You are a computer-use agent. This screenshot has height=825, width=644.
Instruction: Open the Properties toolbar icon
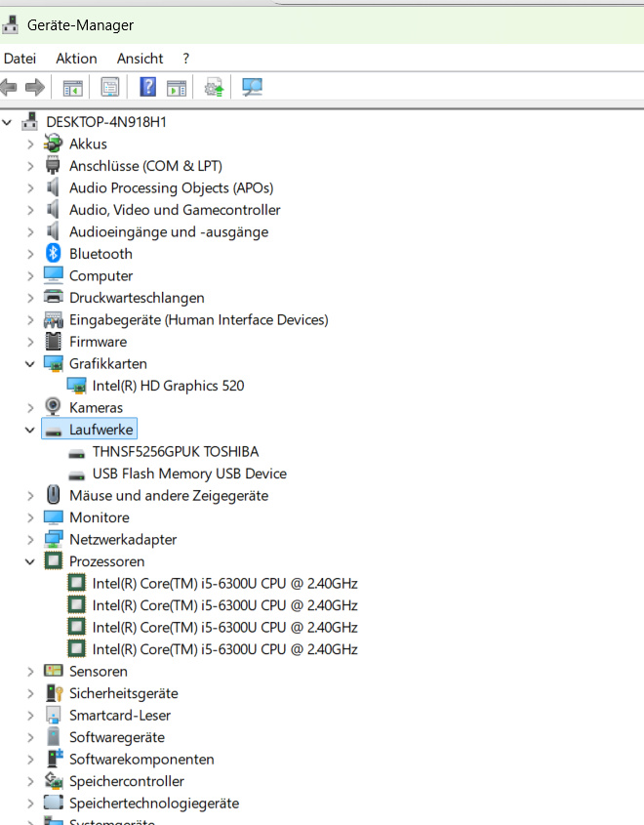(110, 87)
